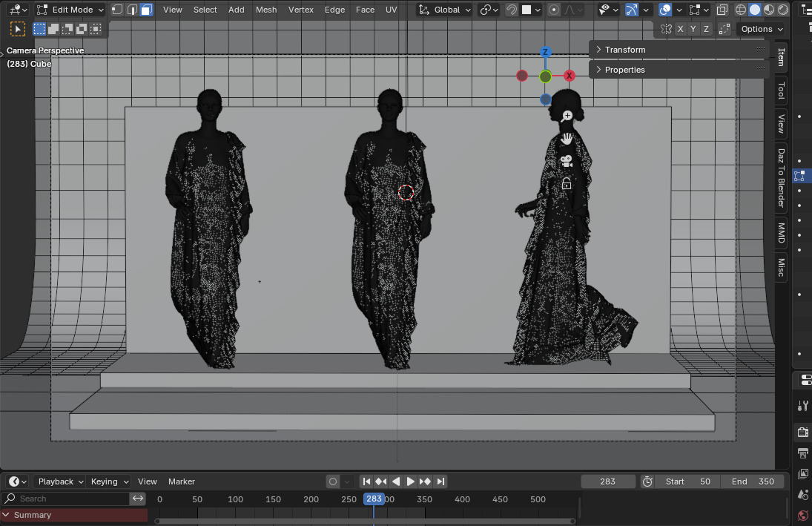Switch to solid viewport shading

click(x=755, y=10)
